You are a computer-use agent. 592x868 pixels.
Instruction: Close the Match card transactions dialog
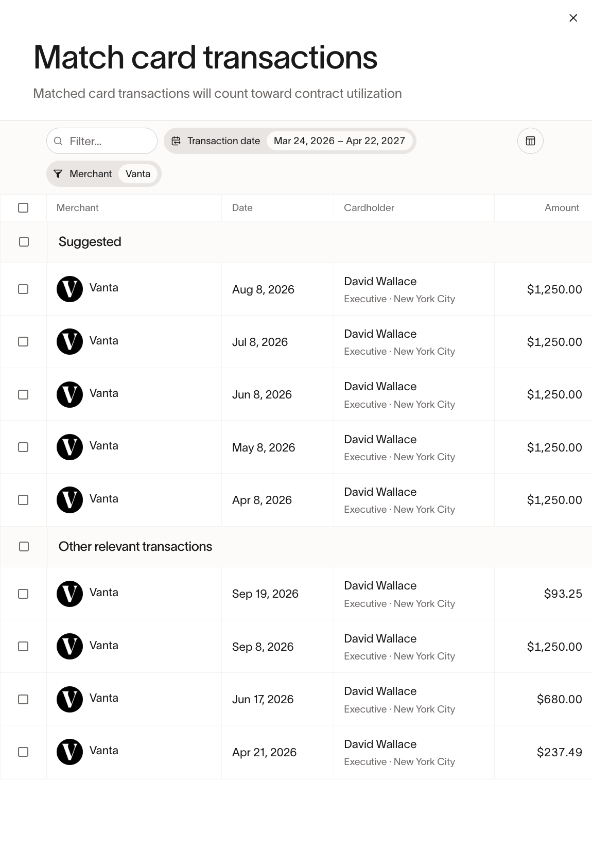573,18
